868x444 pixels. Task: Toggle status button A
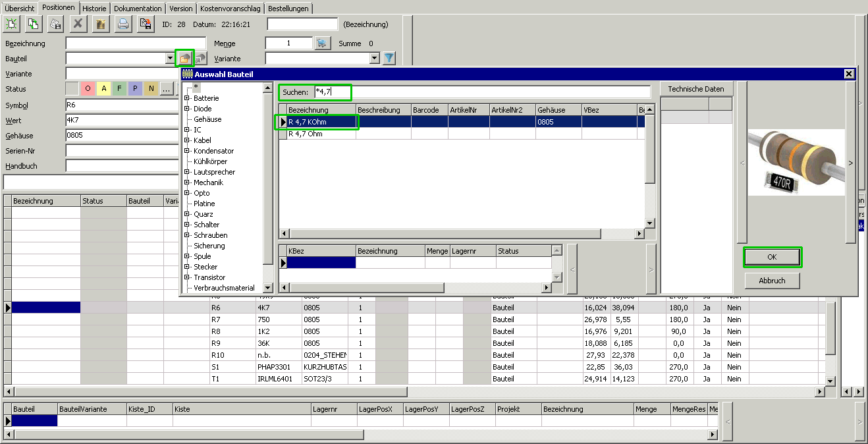(x=103, y=89)
